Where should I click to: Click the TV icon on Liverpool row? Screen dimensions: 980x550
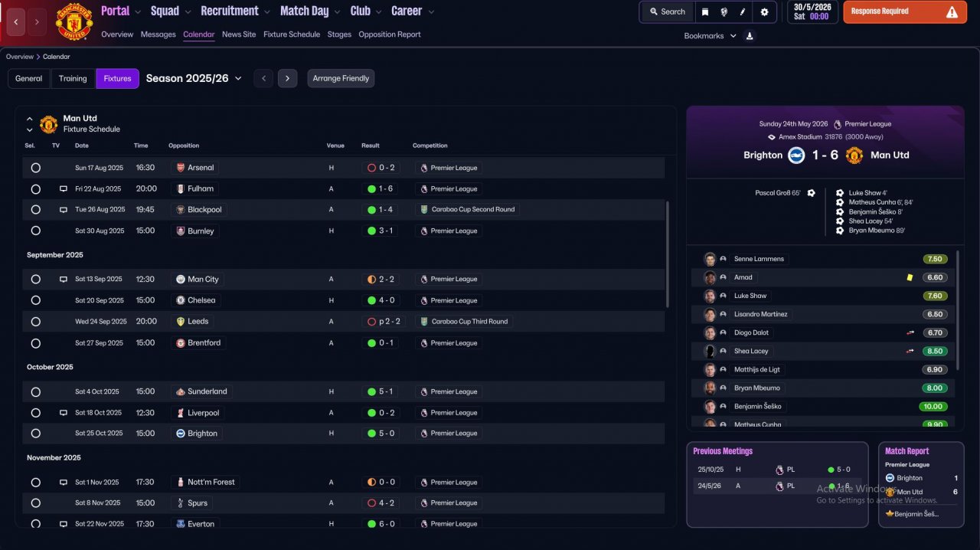click(64, 413)
